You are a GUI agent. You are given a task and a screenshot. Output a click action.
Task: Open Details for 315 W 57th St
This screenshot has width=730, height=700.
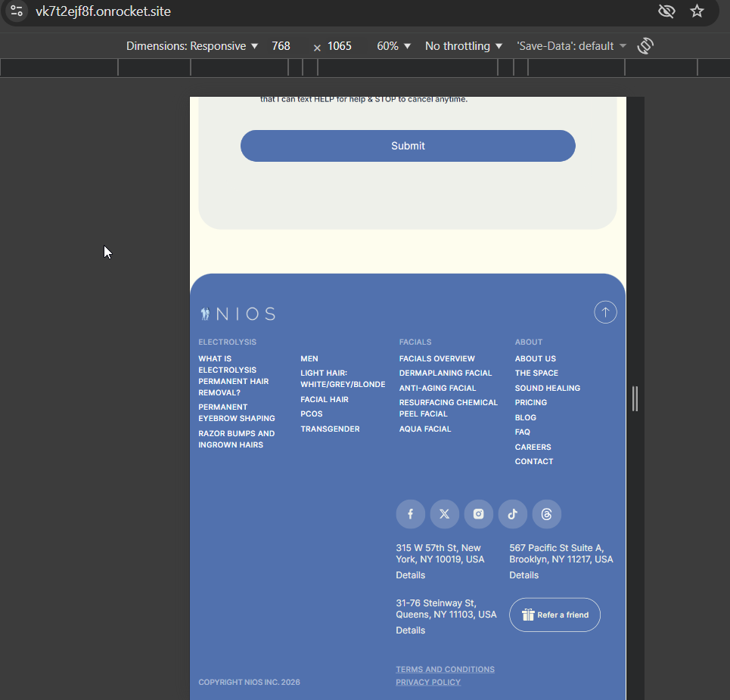click(410, 575)
